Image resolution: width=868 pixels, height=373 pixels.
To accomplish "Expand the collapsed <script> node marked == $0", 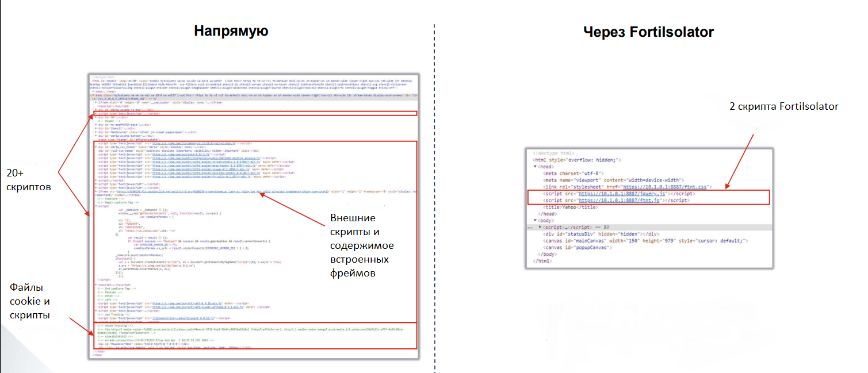I will [x=540, y=227].
